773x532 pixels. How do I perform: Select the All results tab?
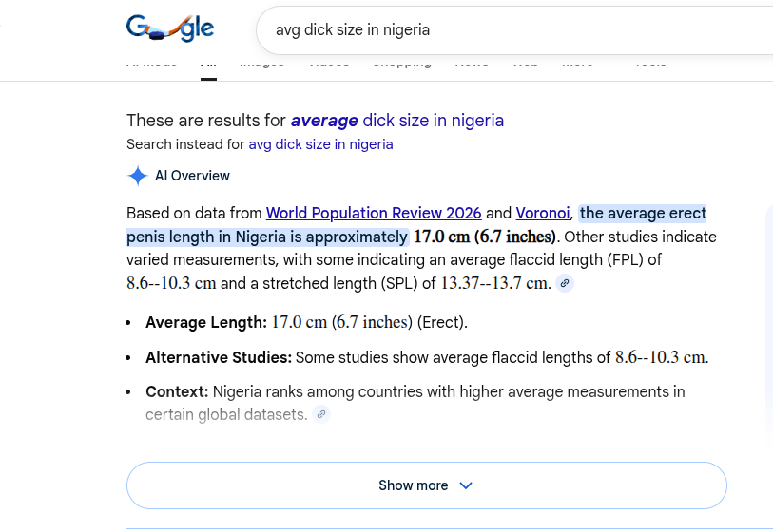click(x=208, y=64)
